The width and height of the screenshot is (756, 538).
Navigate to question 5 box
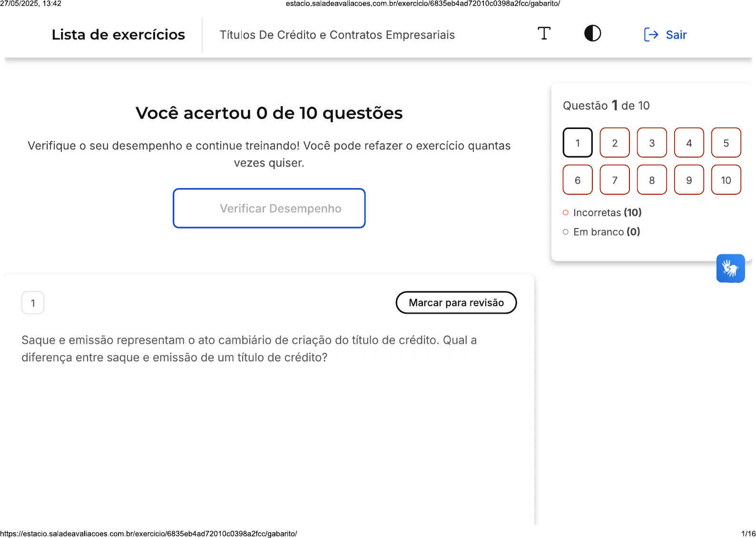point(726,142)
